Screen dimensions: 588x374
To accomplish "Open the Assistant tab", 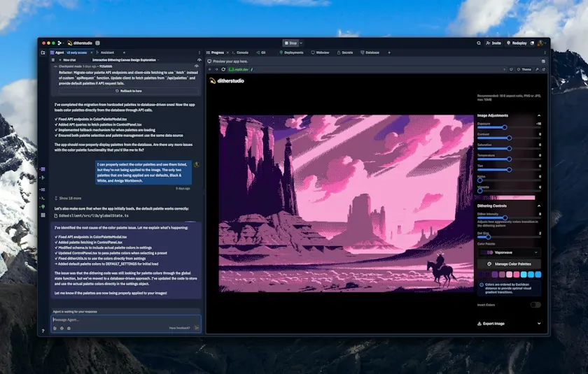I will click(x=105, y=52).
